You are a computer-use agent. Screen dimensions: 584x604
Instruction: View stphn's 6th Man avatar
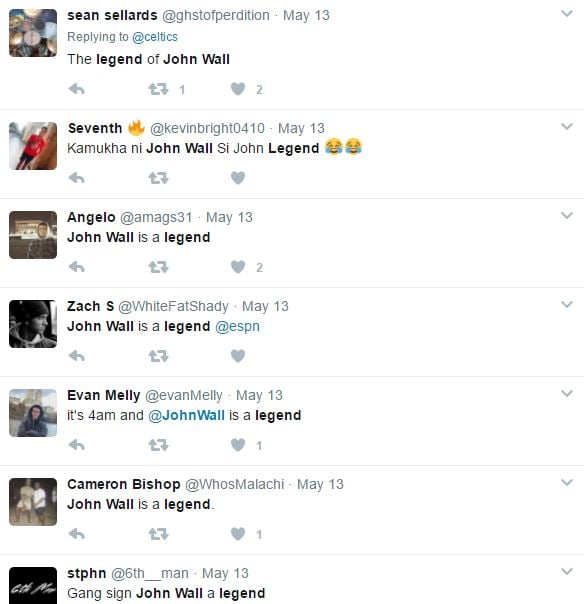click(33, 586)
